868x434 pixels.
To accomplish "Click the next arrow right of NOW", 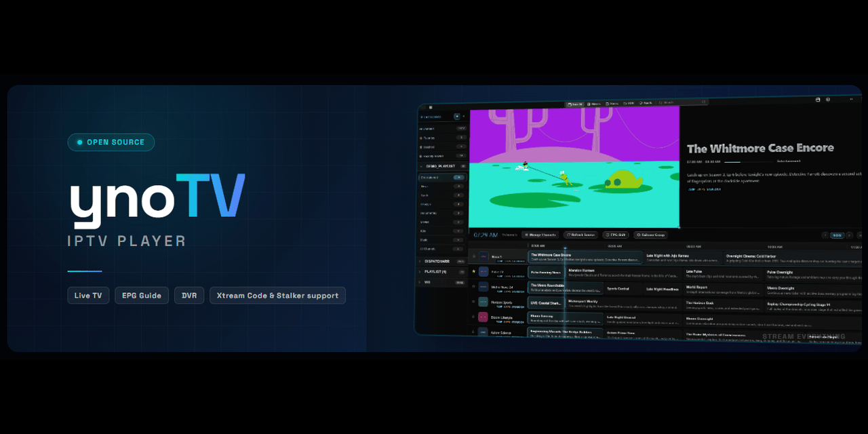I will (x=850, y=235).
